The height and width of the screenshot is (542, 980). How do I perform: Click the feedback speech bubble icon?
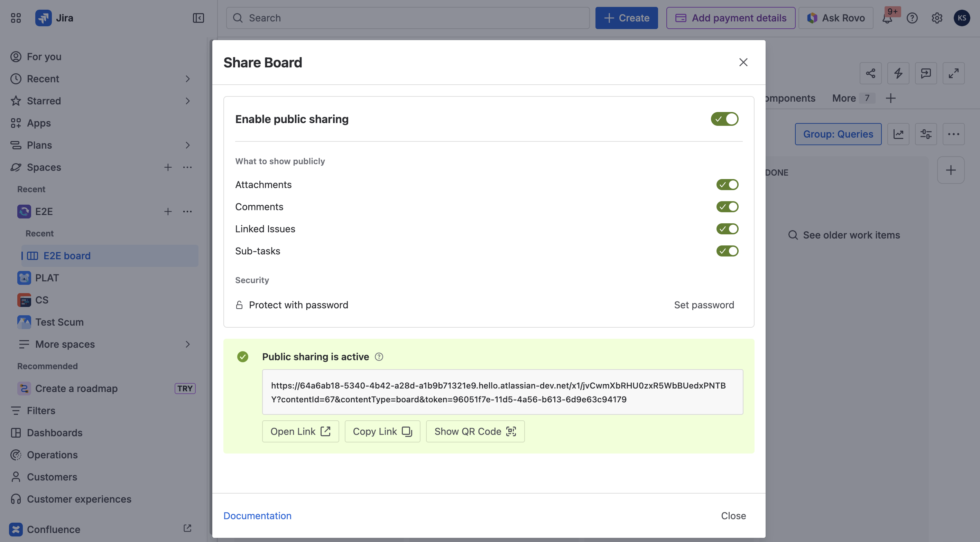pyautogui.click(x=926, y=73)
